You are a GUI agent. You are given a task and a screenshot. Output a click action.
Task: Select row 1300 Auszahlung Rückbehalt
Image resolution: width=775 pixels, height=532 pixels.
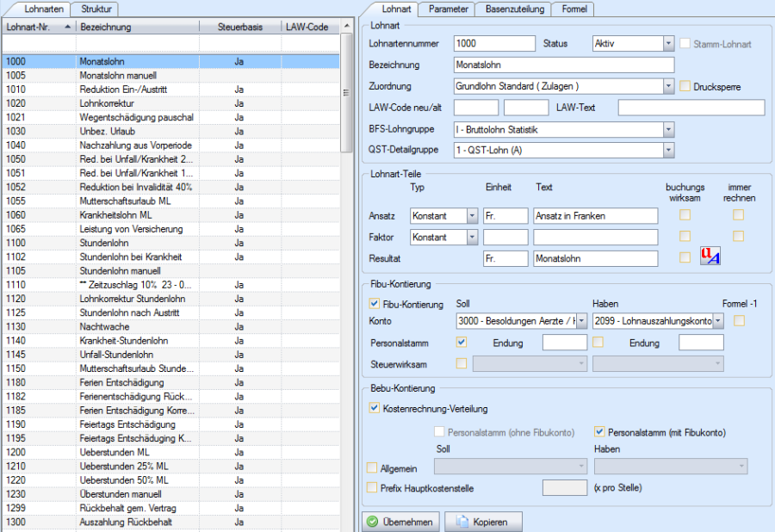[x=171, y=522]
